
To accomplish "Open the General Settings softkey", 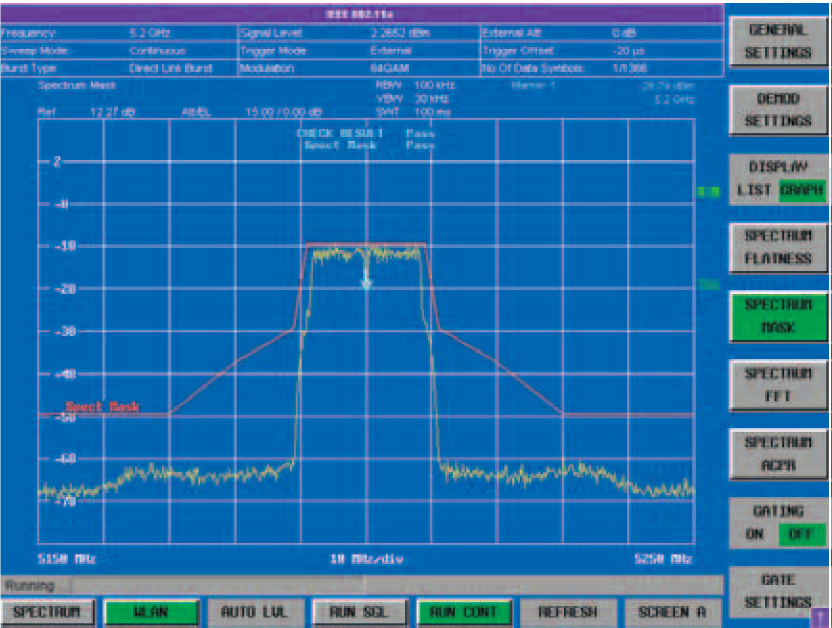I will 779,41.
